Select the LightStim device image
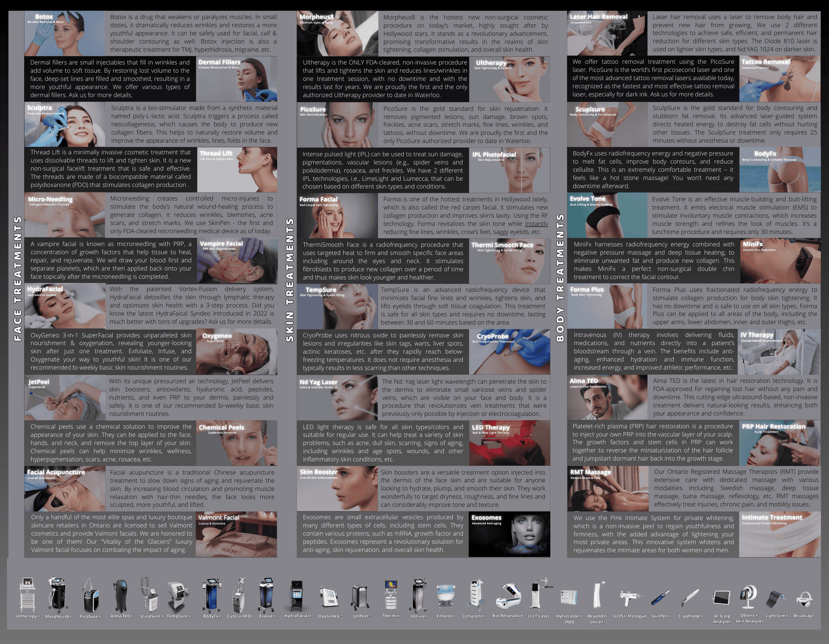 pyautogui.click(x=777, y=599)
